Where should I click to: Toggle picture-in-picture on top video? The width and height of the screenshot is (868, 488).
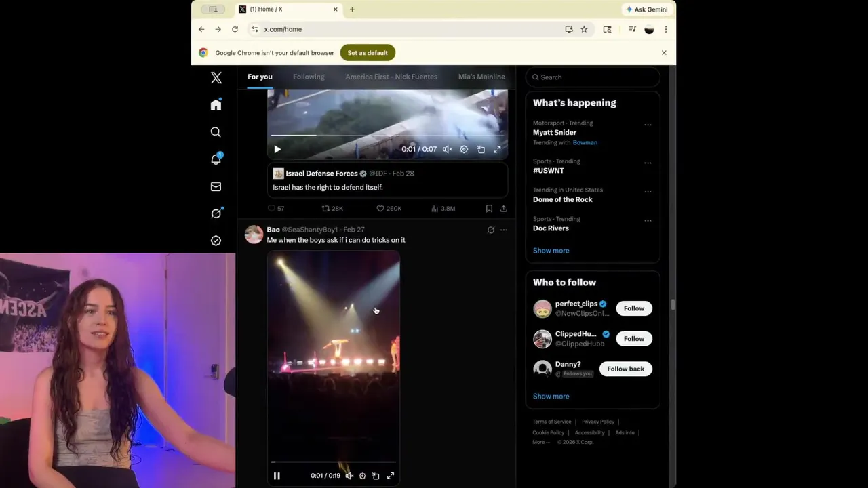point(481,149)
